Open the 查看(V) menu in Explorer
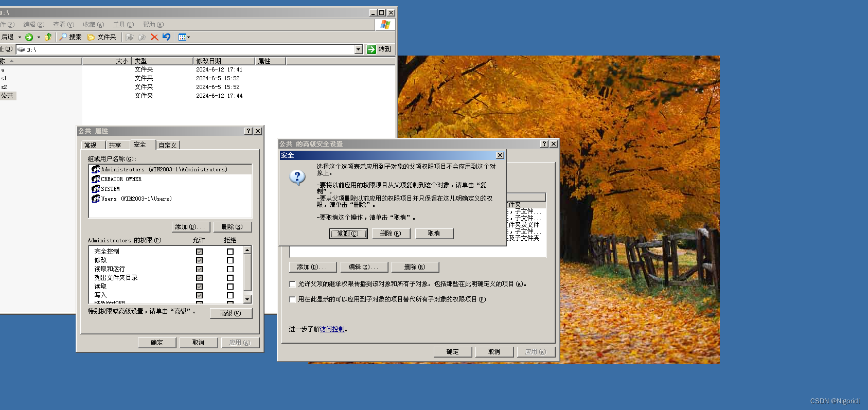 click(x=64, y=25)
